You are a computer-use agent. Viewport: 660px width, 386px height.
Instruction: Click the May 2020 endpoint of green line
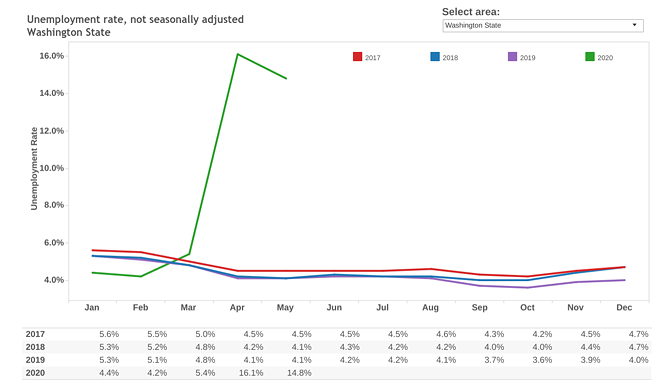tap(286, 78)
